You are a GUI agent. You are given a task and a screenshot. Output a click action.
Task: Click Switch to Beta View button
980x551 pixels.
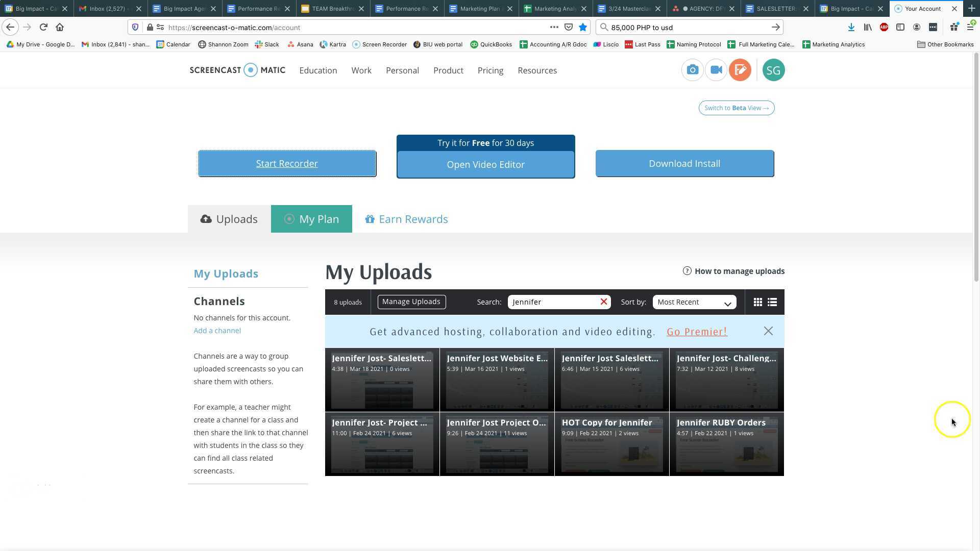click(736, 108)
